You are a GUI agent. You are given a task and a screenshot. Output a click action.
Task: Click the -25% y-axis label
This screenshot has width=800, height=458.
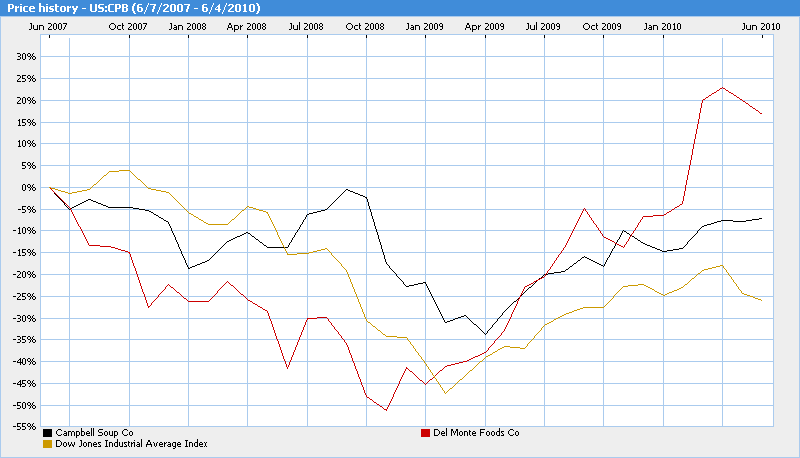[26, 297]
